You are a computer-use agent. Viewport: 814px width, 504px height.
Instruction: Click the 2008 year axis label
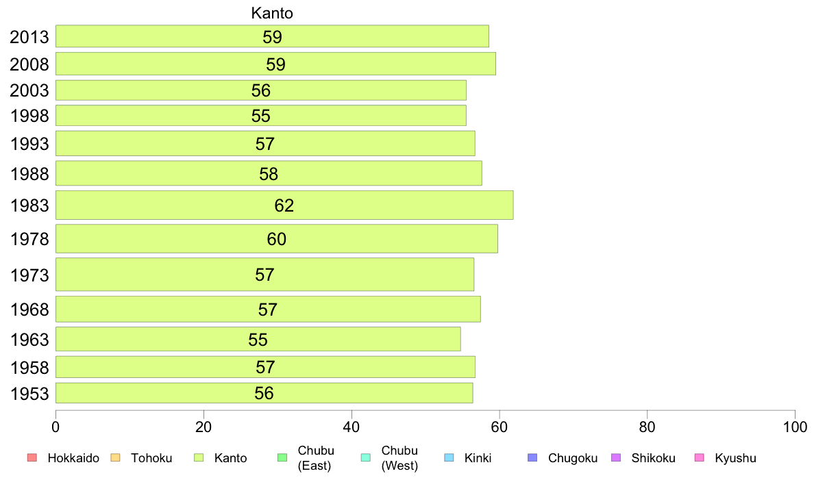point(29,64)
